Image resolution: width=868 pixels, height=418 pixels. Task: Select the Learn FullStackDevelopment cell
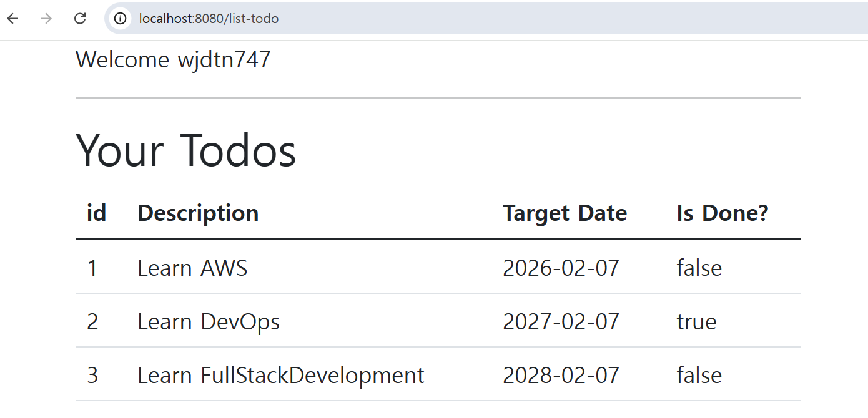pyautogui.click(x=280, y=376)
